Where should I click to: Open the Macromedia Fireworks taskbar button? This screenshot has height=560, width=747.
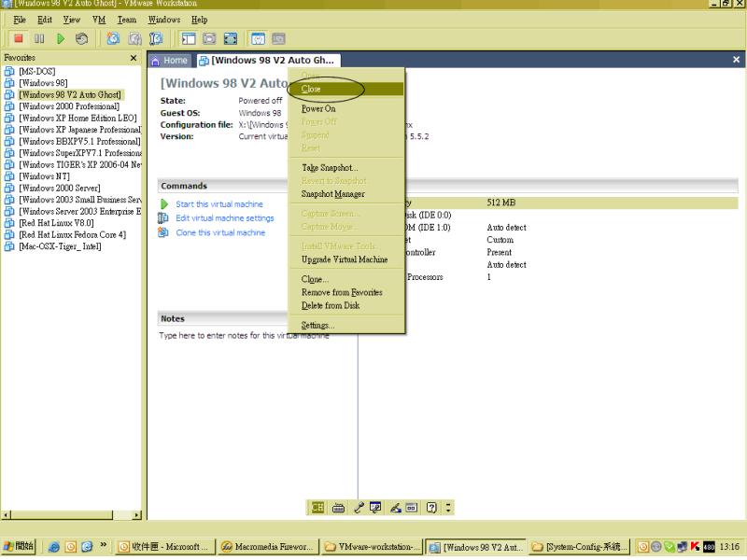pyautogui.click(x=266, y=547)
